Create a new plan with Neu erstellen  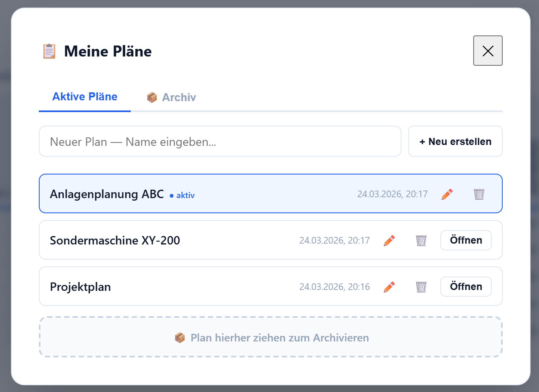click(455, 141)
